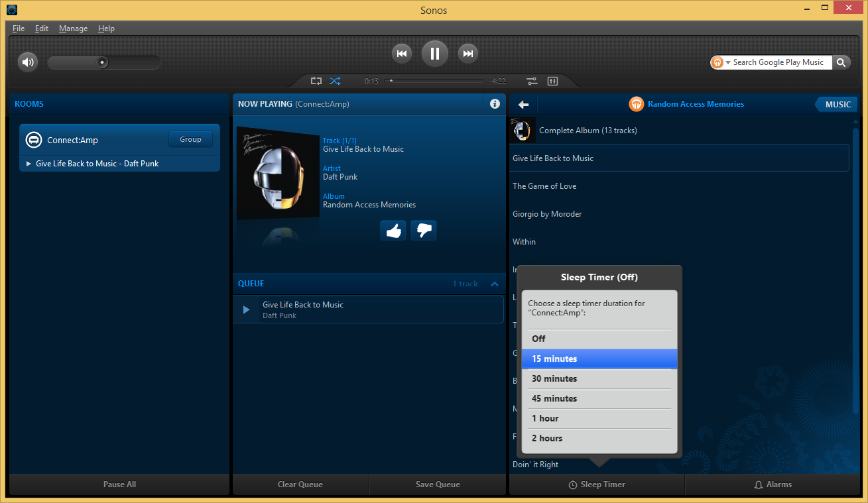Click the Google Play Music headphones icon
The image size is (868, 503).
point(636,104)
